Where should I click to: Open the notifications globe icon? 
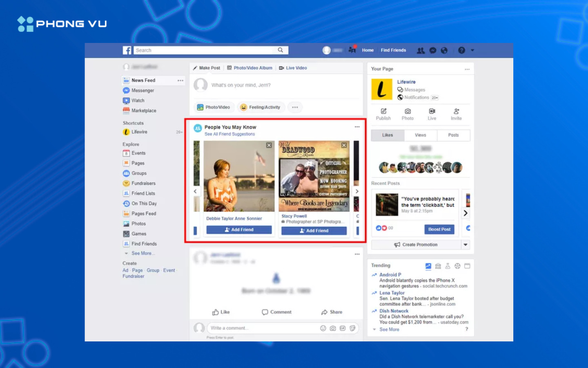click(x=444, y=50)
